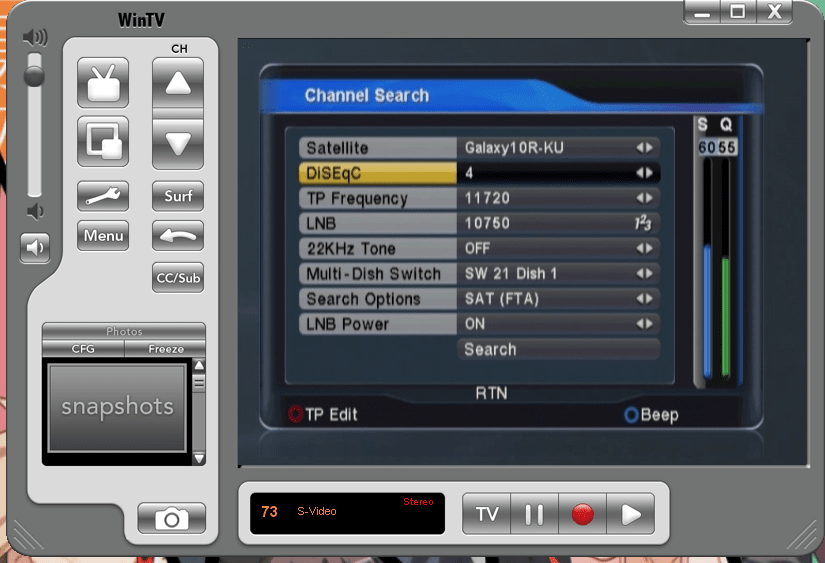Click the Photos panel header
The image size is (825, 563).
124,331
